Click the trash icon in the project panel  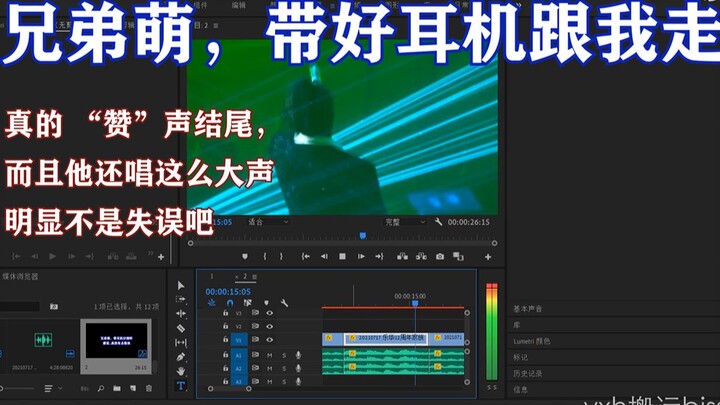point(150,388)
